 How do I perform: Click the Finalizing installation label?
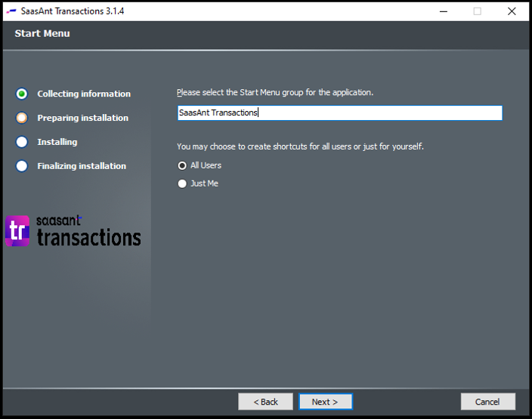point(82,166)
